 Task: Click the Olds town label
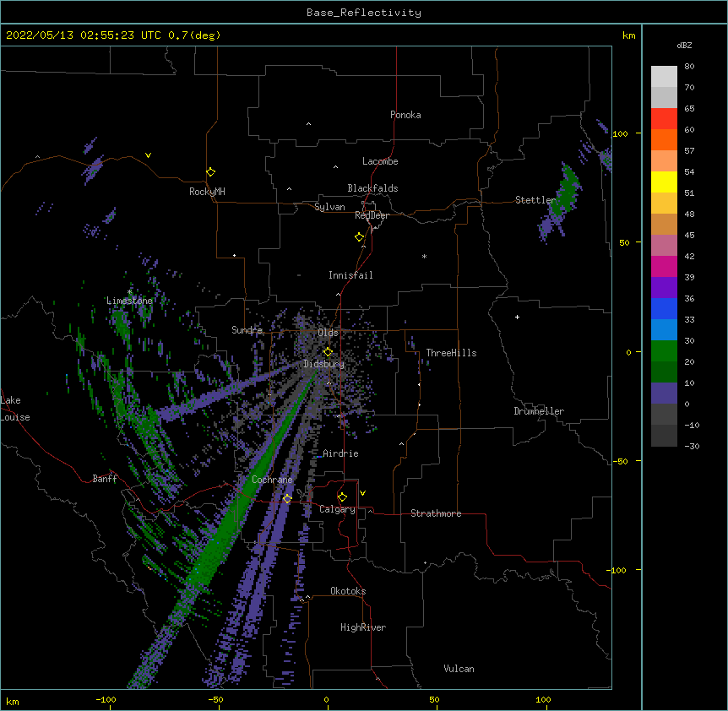(x=328, y=333)
